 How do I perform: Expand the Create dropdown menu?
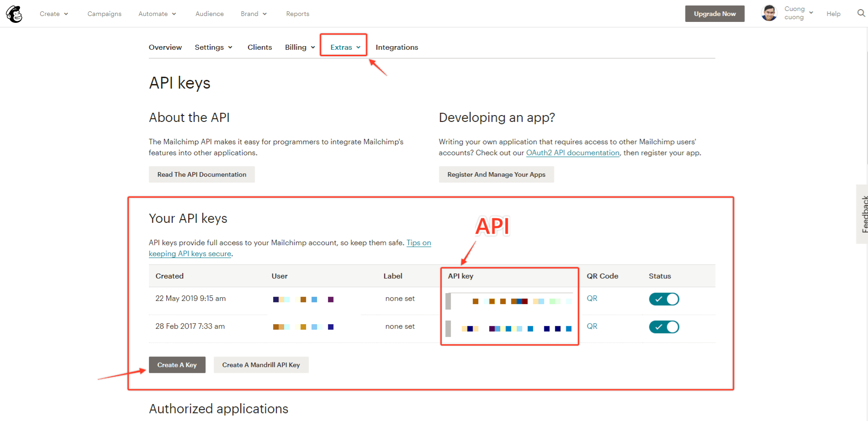point(54,14)
